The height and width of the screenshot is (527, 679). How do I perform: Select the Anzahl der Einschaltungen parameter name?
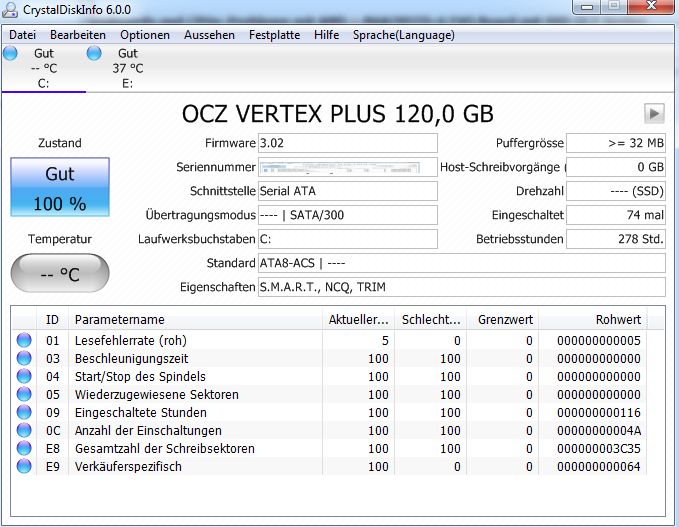pos(148,430)
